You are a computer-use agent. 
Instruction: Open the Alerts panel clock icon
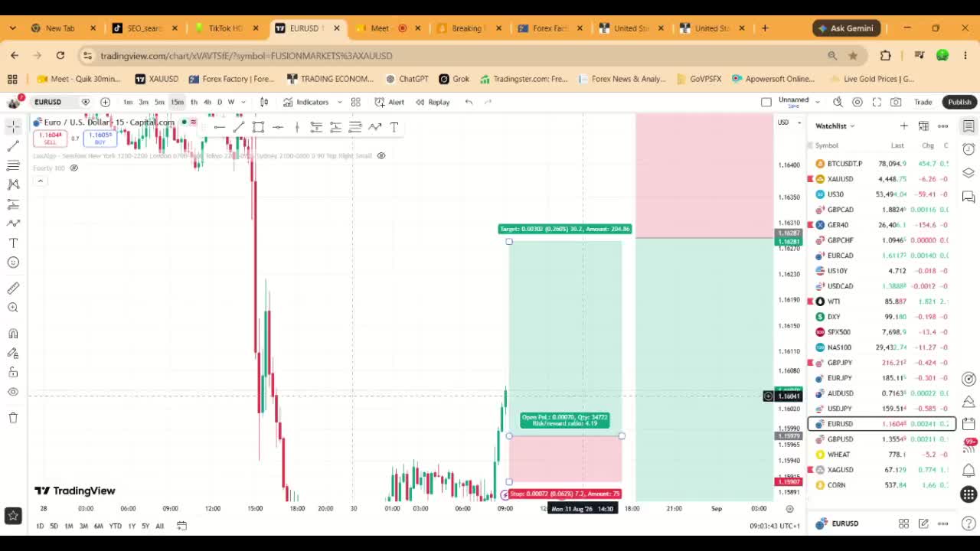(969, 148)
